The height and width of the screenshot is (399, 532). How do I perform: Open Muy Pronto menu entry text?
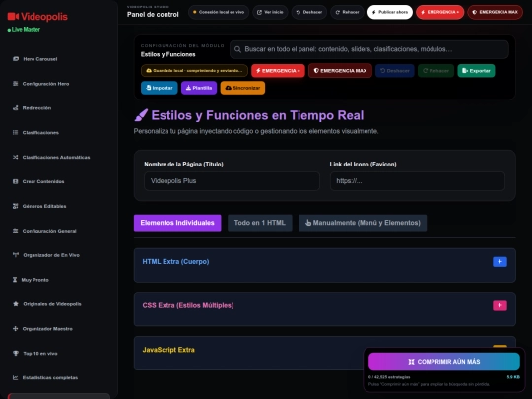pos(34,280)
